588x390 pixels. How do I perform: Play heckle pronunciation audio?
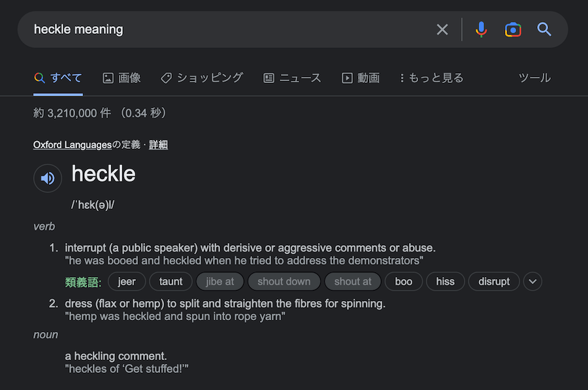pyautogui.click(x=48, y=178)
